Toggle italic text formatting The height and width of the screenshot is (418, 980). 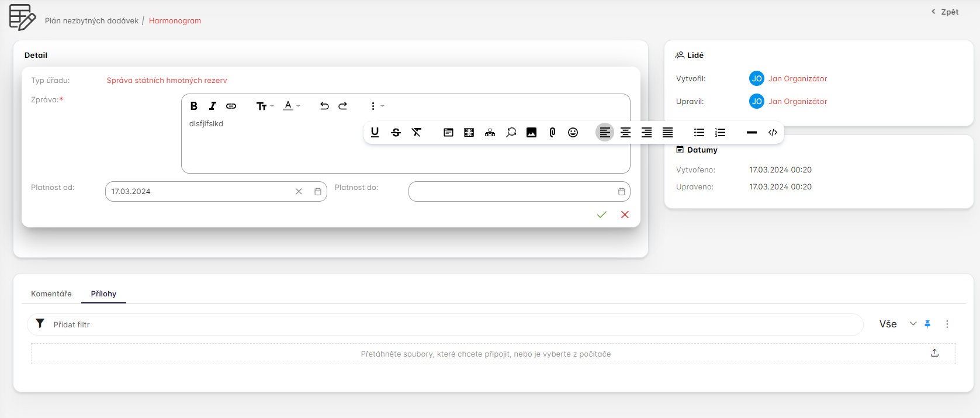click(x=213, y=106)
